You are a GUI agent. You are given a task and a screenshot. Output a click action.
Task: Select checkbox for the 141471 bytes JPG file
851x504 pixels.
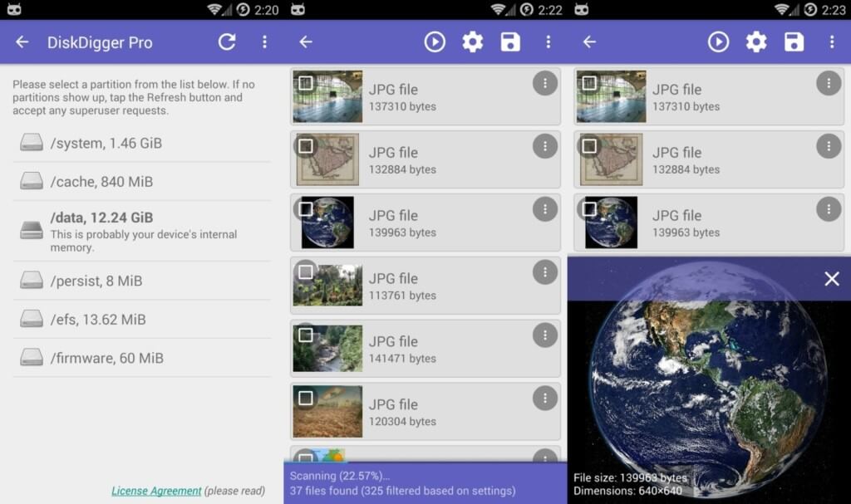[306, 335]
